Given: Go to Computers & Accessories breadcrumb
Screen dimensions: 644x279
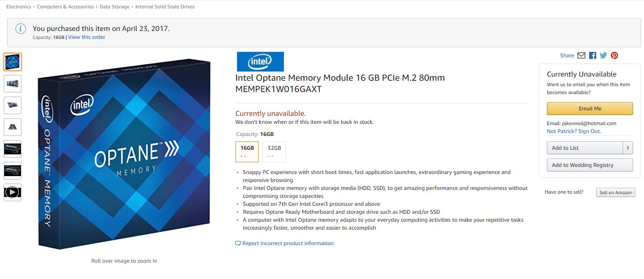Looking at the screenshot, I should [x=65, y=7].
